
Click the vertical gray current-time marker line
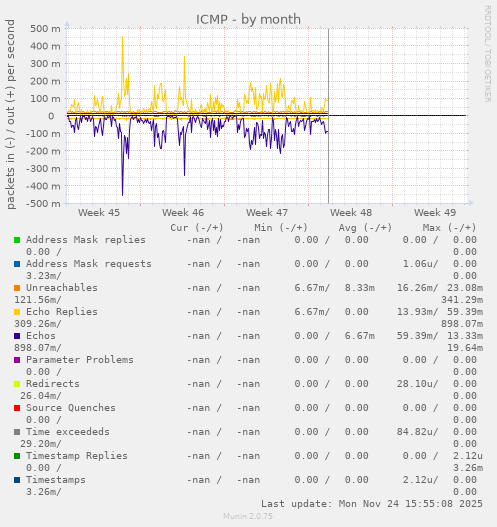(328, 116)
